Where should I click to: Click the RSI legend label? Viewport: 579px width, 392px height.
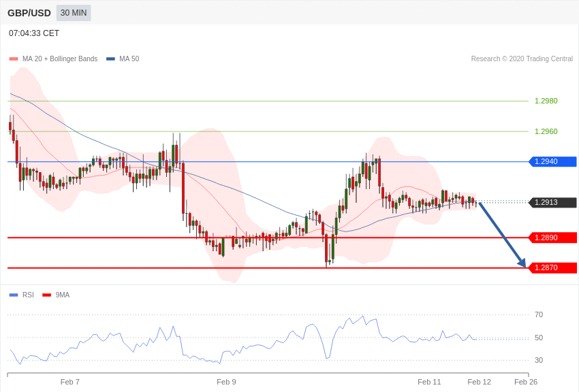[x=28, y=295]
